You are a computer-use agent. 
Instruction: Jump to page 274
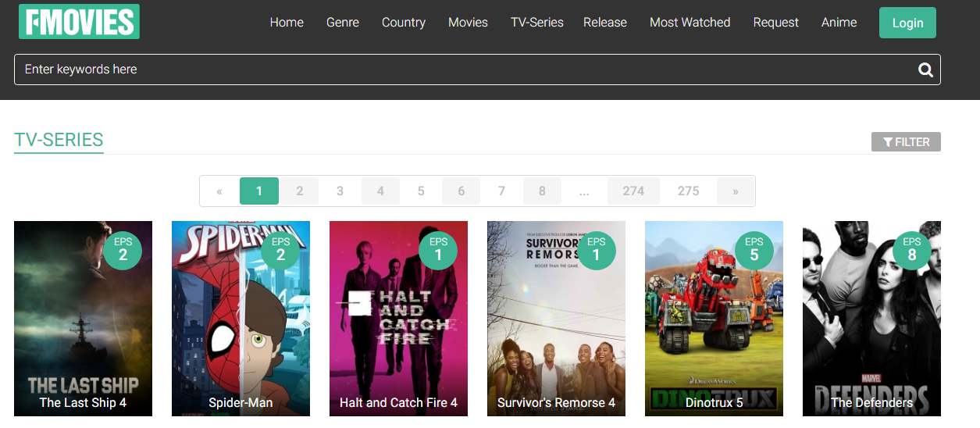[633, 191]
